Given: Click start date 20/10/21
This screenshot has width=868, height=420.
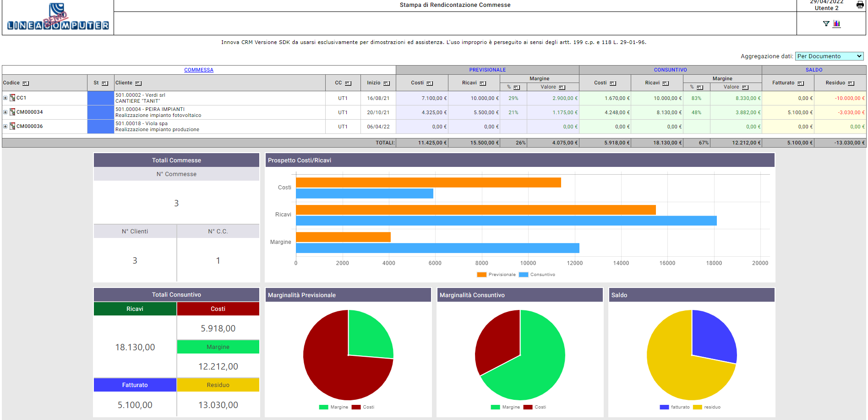Looking at the screenshot, I should coord(378,112).
